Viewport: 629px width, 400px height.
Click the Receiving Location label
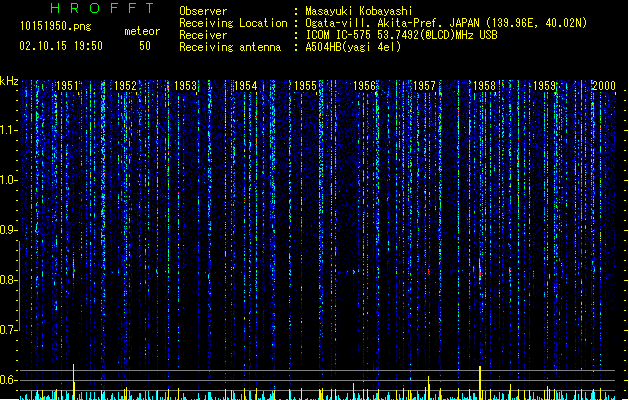(x=233, y=23)
